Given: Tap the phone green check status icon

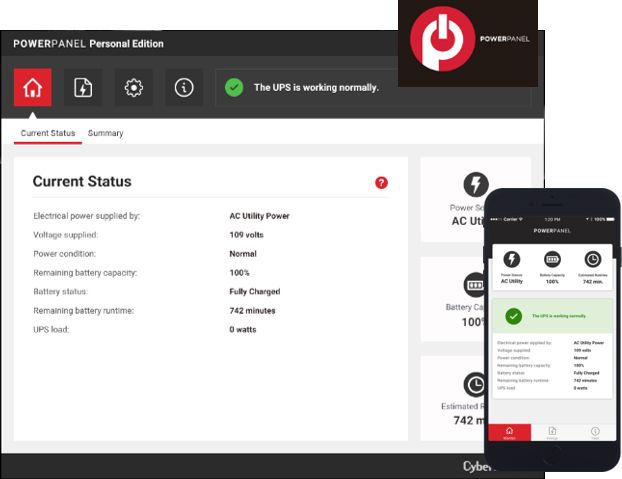Looking at the screenshot, I should [x=513, y=316].
